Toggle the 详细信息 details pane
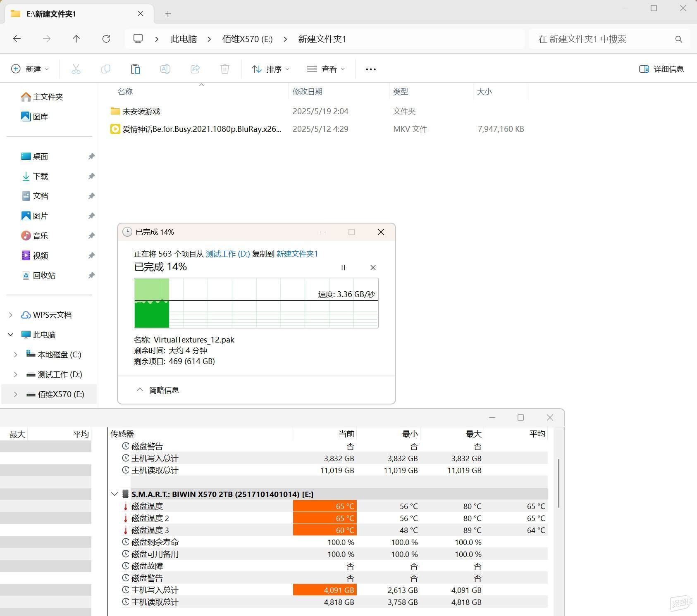 (x=661, y=69)
